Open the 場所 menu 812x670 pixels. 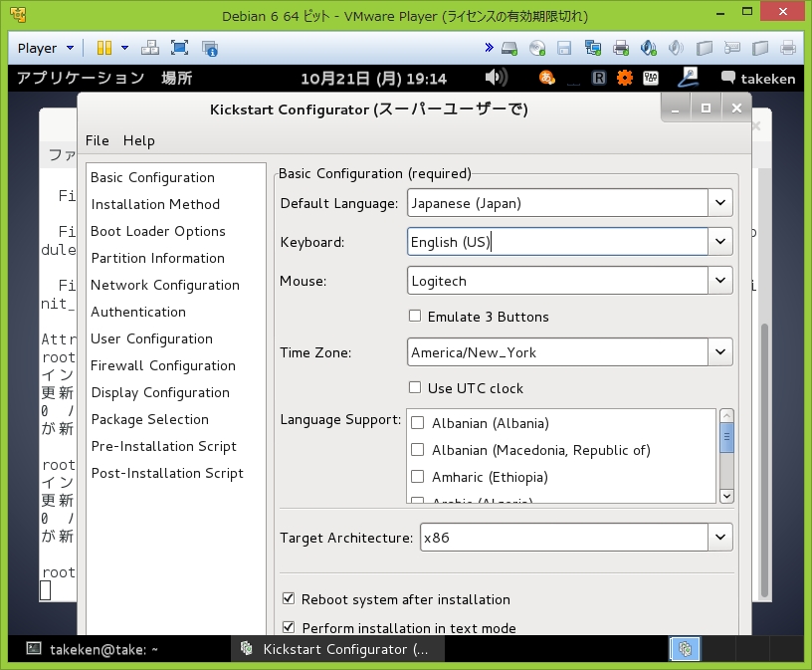coord(176,79)
